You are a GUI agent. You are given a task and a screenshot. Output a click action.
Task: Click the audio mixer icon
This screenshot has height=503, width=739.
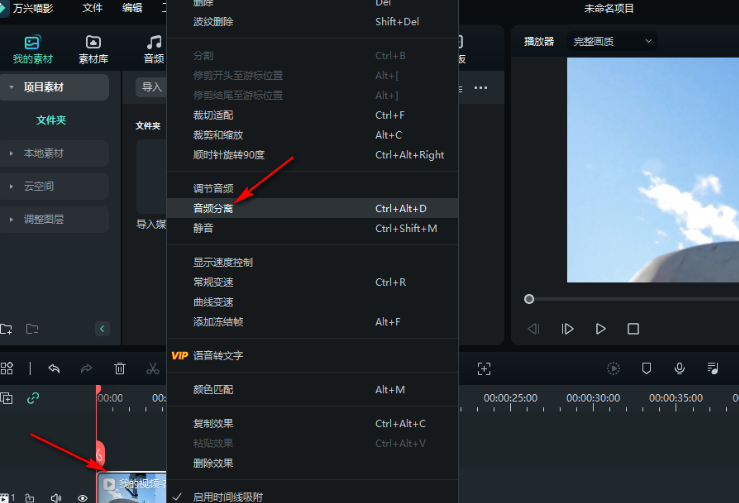pyautogui.click(x=713, y=368)
